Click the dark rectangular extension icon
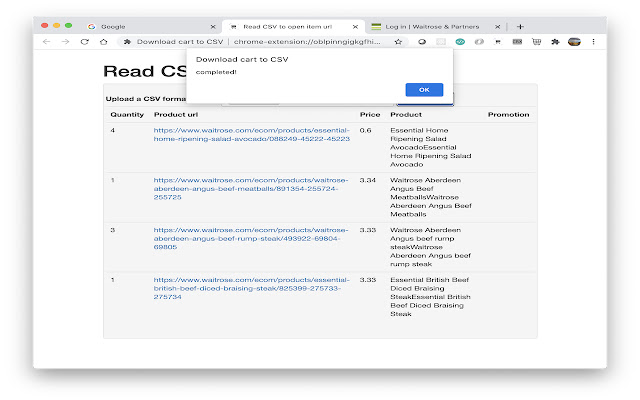 pos(517,42)
